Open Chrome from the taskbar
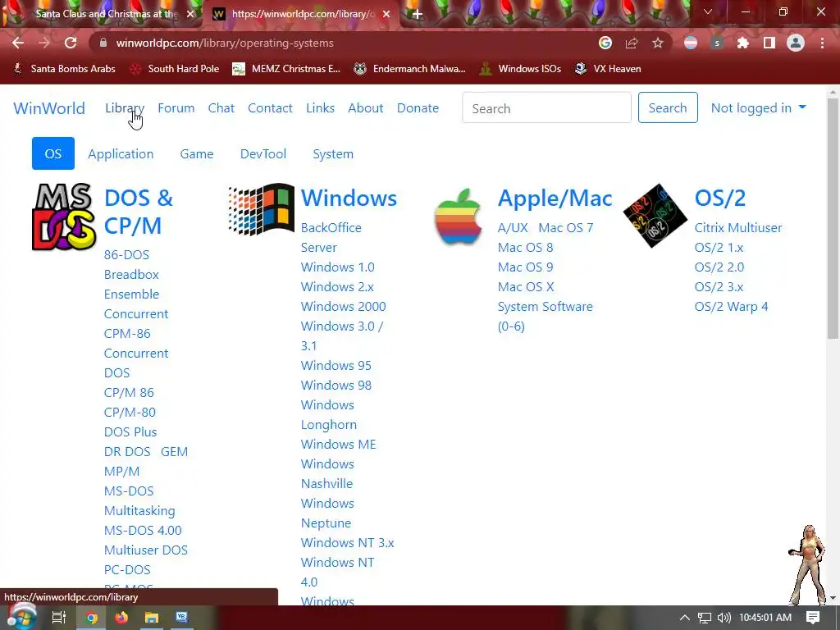The width and height of the screenshot is (840, 630). [x=92, y=618]
